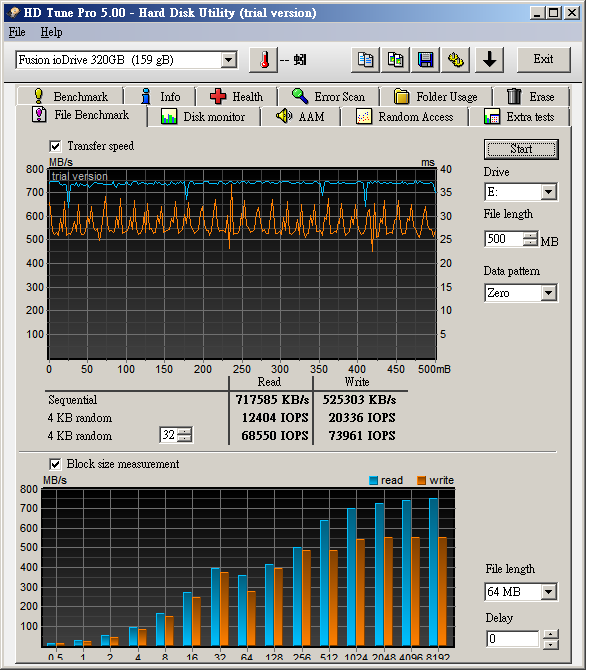Click the 68550 IOPS read value
The image size is (614, 670).
(275, 435)
